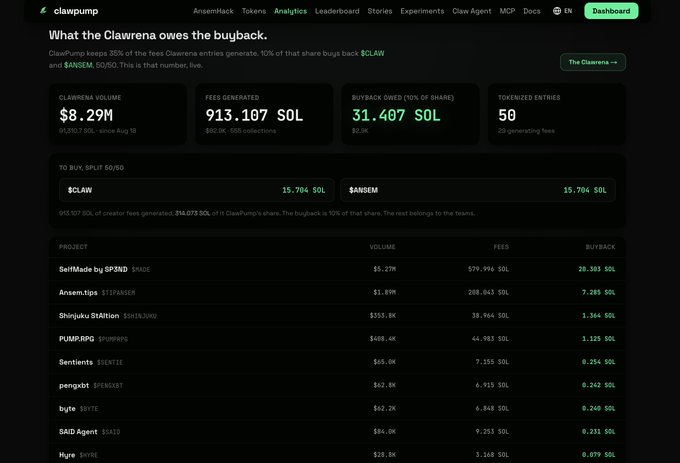Follow the $ANSEM link in description

click(x=78, y=65)
